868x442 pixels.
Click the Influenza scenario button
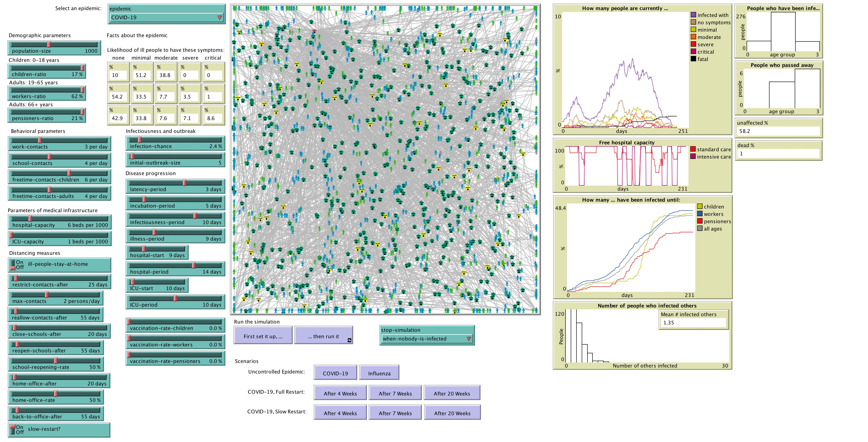pyautogui.click(x=379, y=373)
